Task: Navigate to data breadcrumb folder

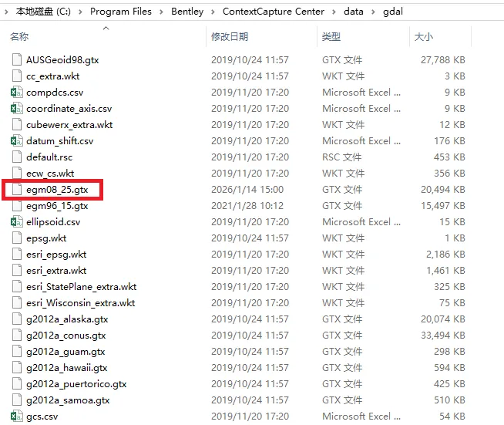Action: pos(353,12)
